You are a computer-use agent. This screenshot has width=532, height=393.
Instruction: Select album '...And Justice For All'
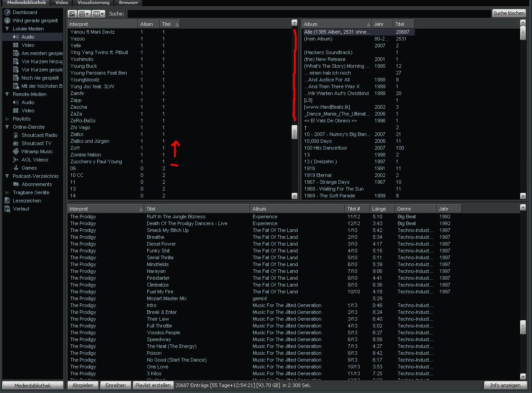coord(327,80)
